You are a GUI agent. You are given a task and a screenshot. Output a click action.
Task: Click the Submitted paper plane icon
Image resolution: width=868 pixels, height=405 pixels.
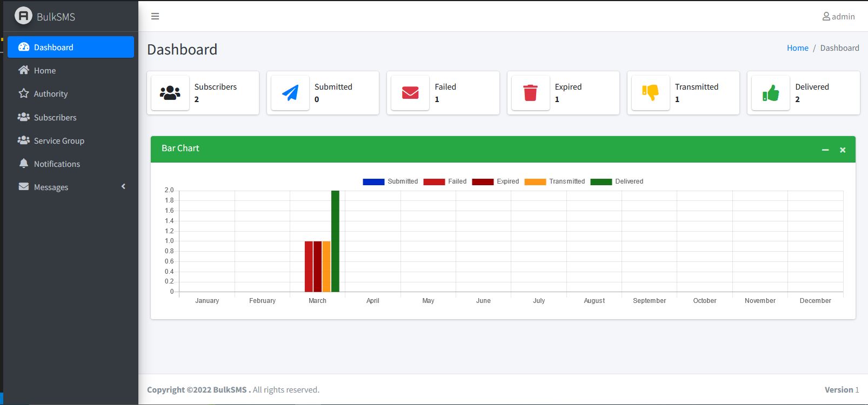click(290, 93)
